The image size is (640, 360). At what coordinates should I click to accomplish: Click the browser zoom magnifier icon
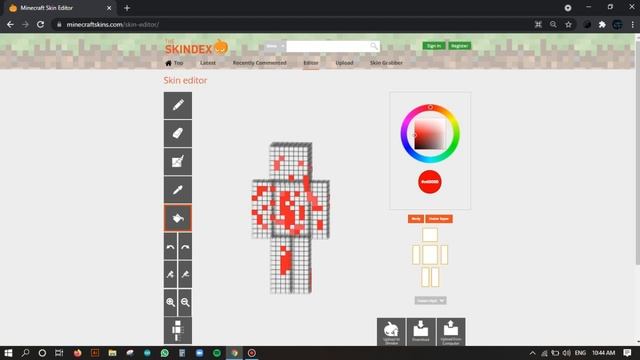click(x=553, y=24)
